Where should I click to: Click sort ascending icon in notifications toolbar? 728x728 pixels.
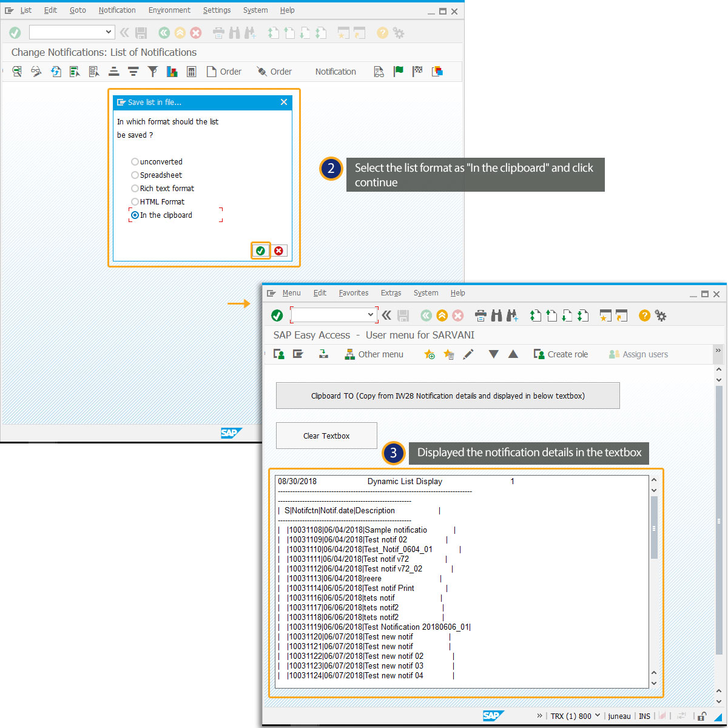click(x=113, y=72)
